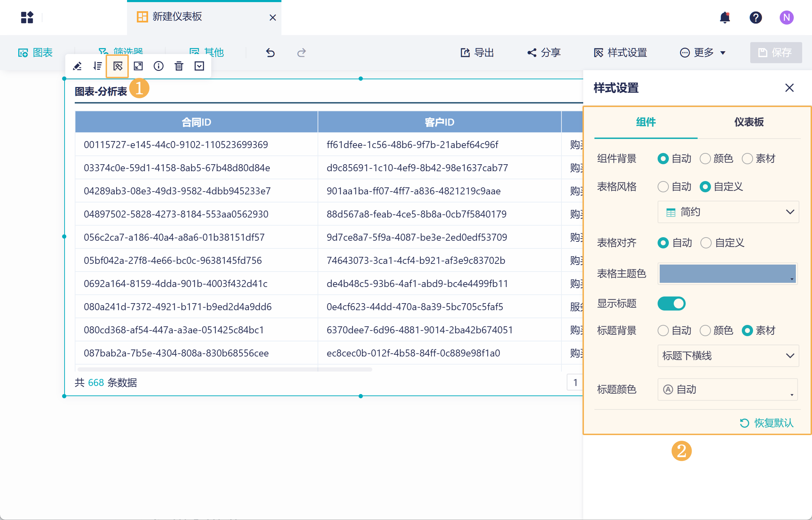Click the fullscreen expand icon

click(138, 66)
